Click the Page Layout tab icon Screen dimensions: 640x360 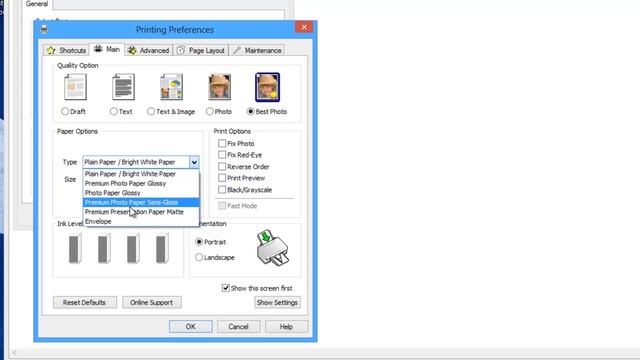[x=180, y=51]
